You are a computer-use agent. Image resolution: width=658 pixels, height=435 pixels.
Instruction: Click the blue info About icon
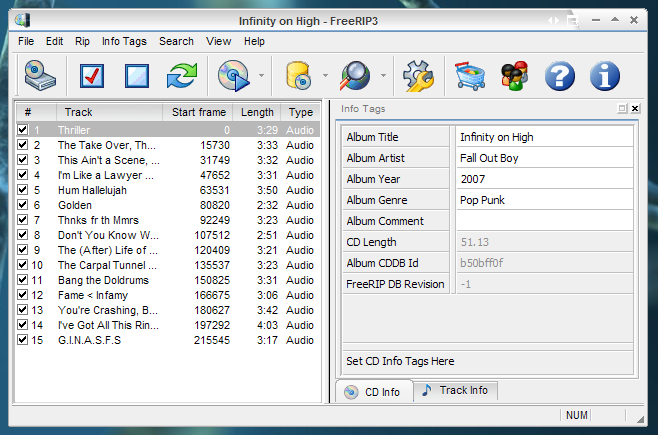(x=604, y=76)
